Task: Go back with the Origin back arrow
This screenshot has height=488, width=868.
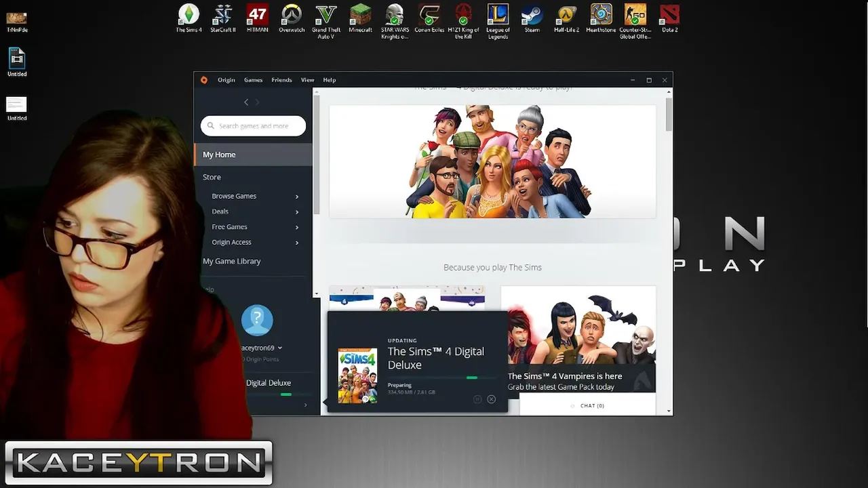Action: [246, 102]
